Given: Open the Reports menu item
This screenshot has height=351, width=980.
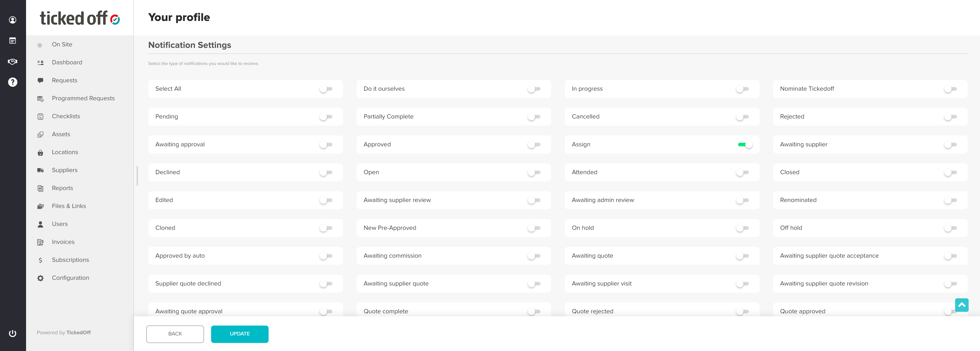Looking at the screenshot, I should coord(62,188).
